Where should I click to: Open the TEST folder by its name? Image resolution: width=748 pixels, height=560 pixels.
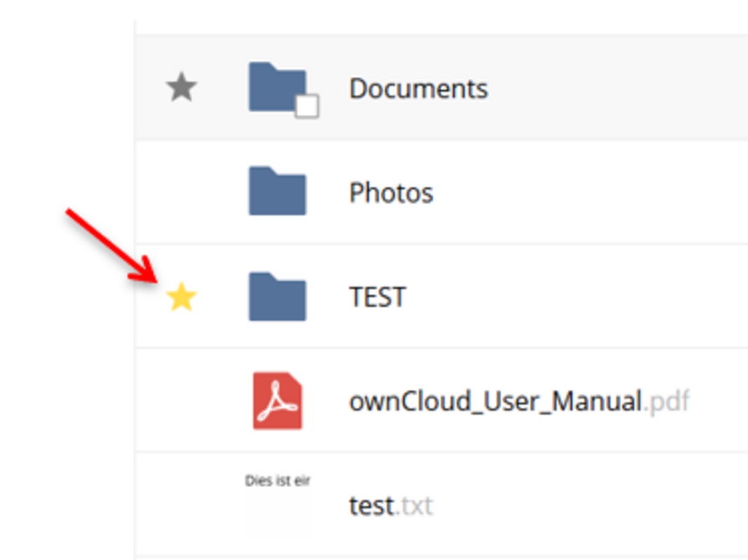coord(377,297)
